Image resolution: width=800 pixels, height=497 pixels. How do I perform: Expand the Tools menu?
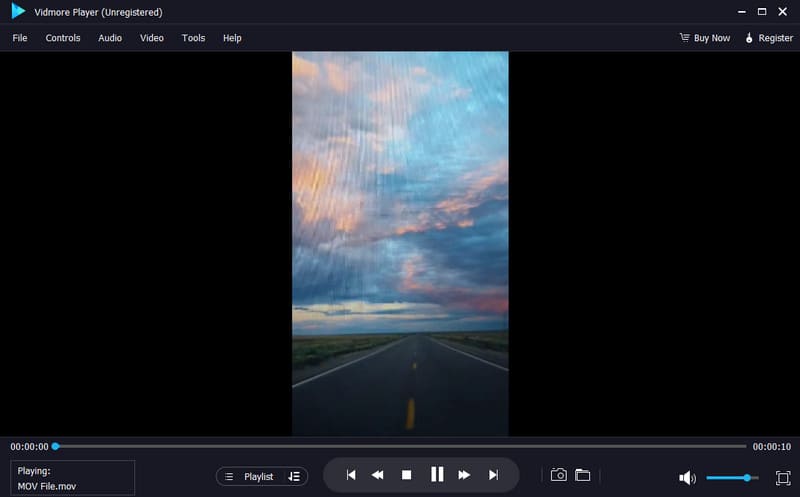tap(193, 38)
